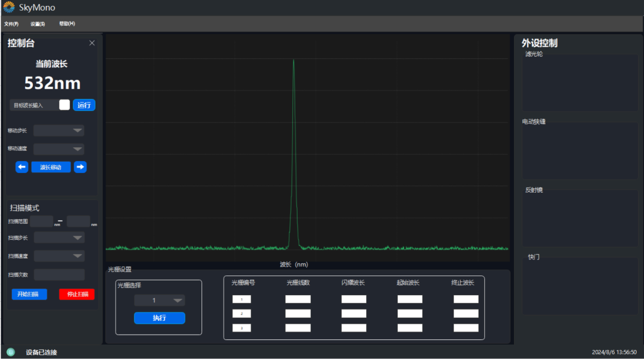Click the 起始波长 field for grating 3
Screen dimensions: 644x359
point(410,328)
